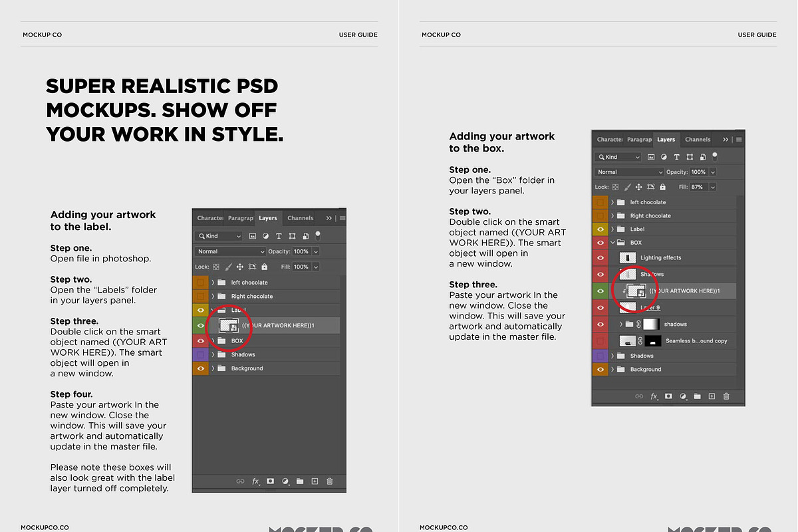798x532 pixels.
Task: Open fx layer styles in label guide's Layers panel
Action: (256, 481)
